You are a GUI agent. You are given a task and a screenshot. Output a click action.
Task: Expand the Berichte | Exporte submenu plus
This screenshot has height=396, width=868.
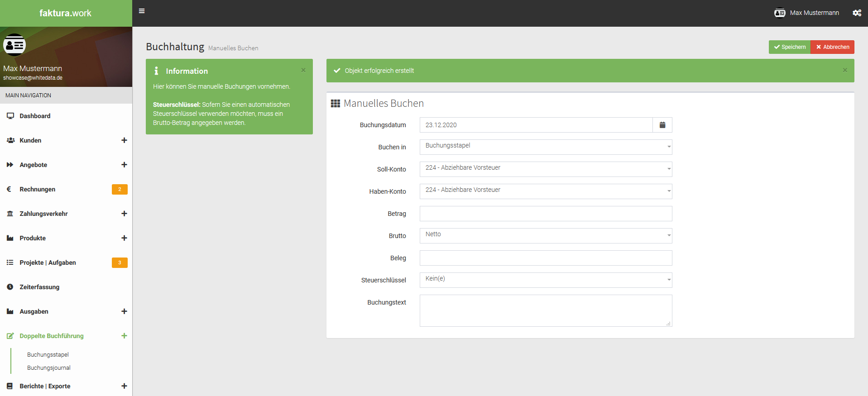tap(124, 386)
